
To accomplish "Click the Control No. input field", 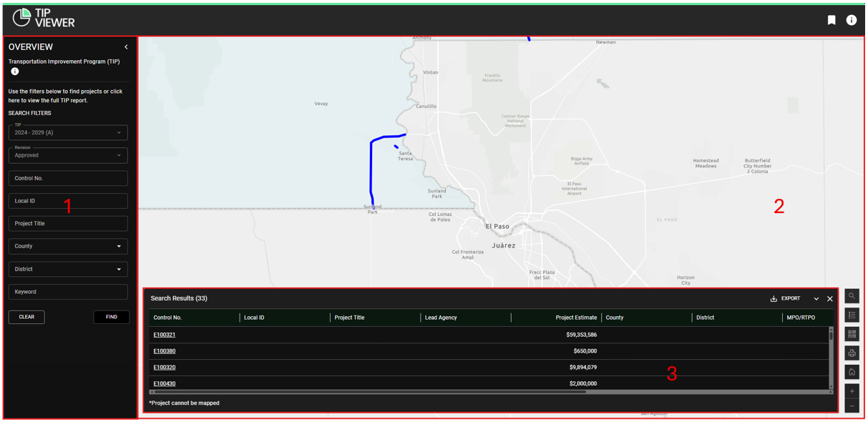I will [68, 178].
